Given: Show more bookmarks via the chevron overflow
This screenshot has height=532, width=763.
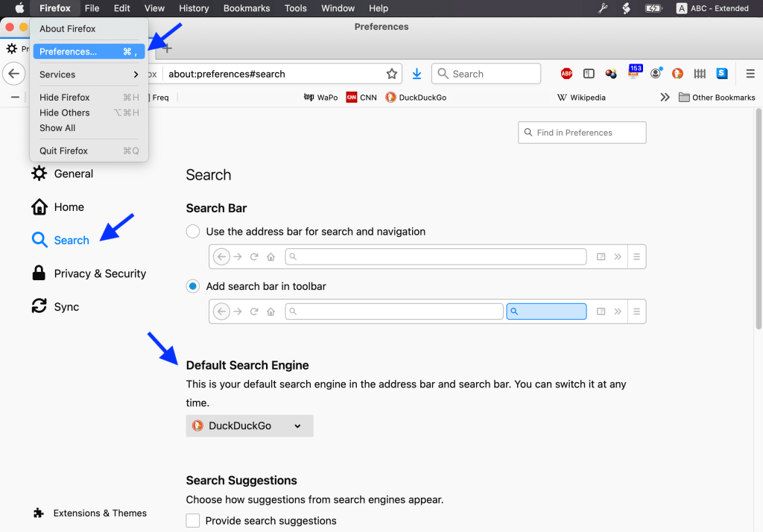Looking at the screenshot, I should (665, 98).
